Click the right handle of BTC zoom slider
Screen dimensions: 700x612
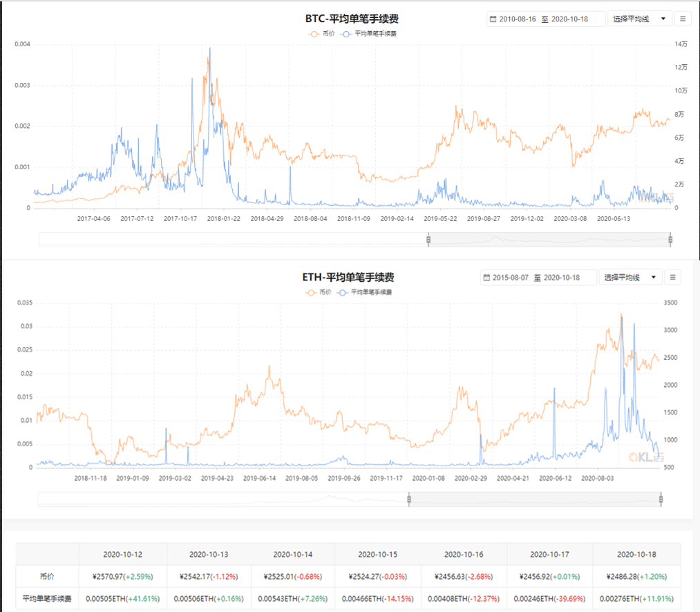(x=670, y=240)
